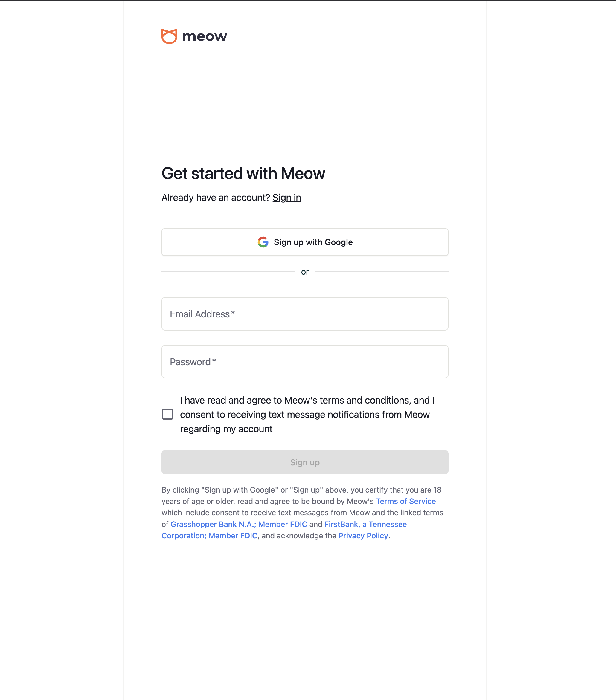Tick the terms and conditions checkbox

click(x=167, y=414)
